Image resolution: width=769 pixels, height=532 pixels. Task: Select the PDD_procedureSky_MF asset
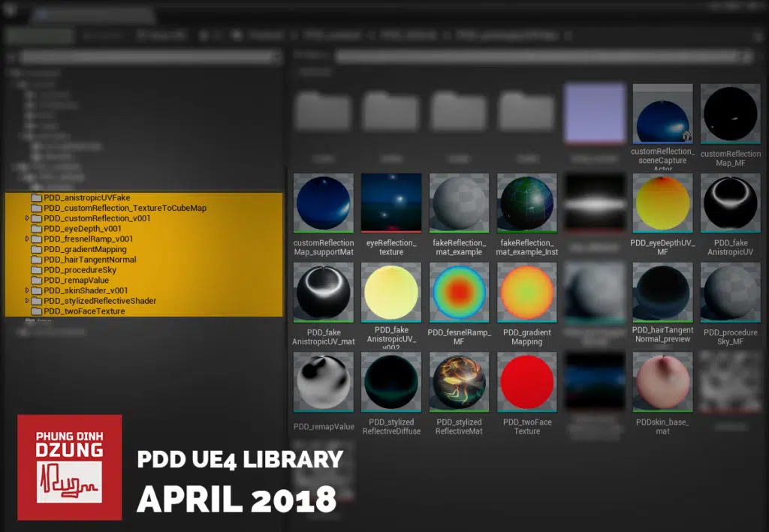730,293
